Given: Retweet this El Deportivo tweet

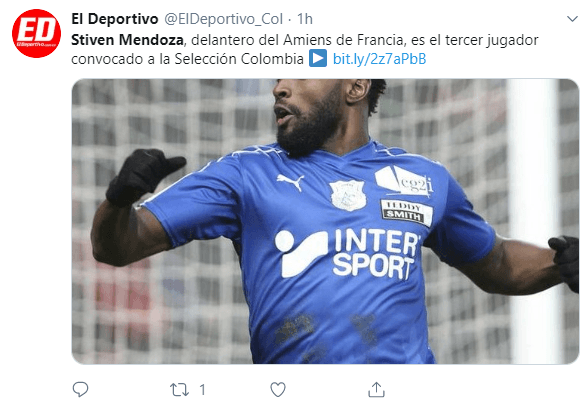Looking at the screenshot, I should 179,390.
